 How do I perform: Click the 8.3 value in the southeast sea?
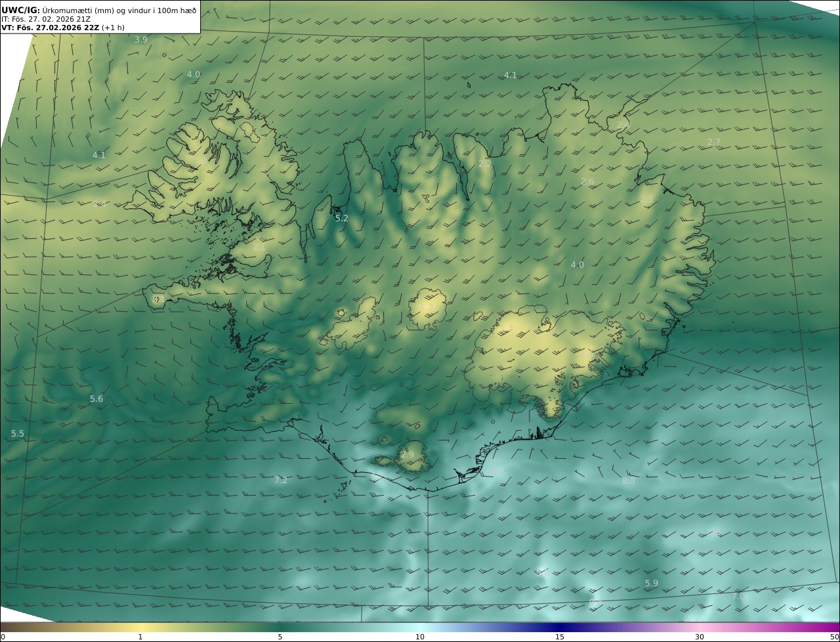tap(629, 481)
